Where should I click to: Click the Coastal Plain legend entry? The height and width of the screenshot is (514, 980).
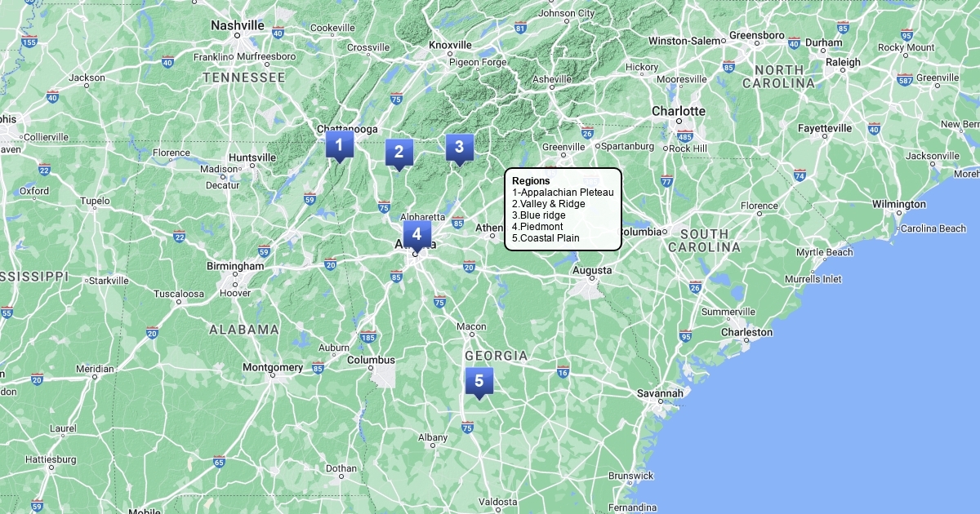click(x=546, y=238)
